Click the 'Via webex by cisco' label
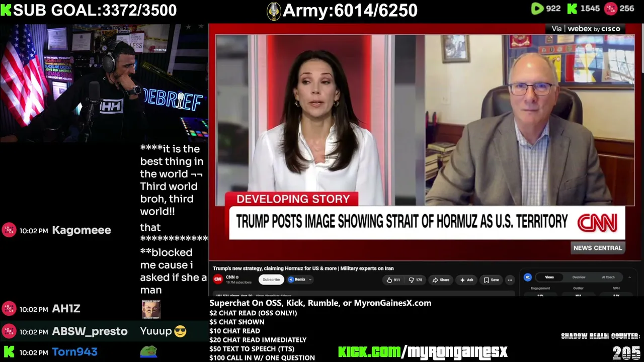The height and width of the screenshot is (362, 644). [x=586, y=29]
